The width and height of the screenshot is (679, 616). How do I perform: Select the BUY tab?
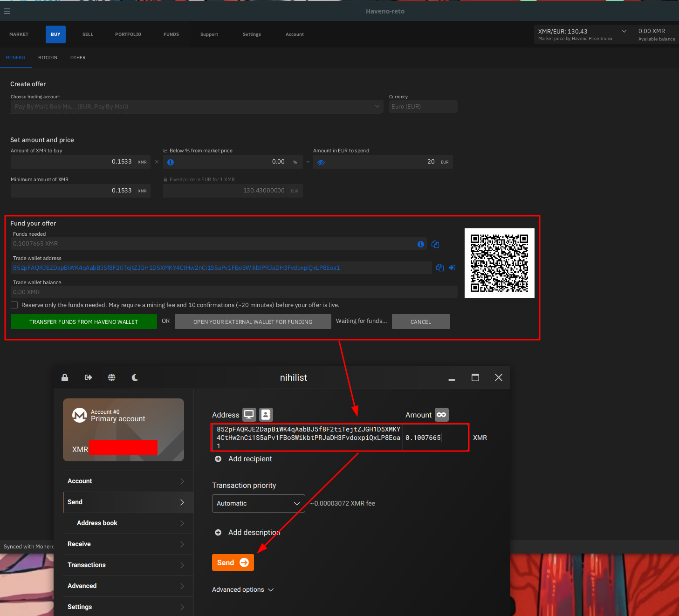pyautogui.click(x=55, y=34)
